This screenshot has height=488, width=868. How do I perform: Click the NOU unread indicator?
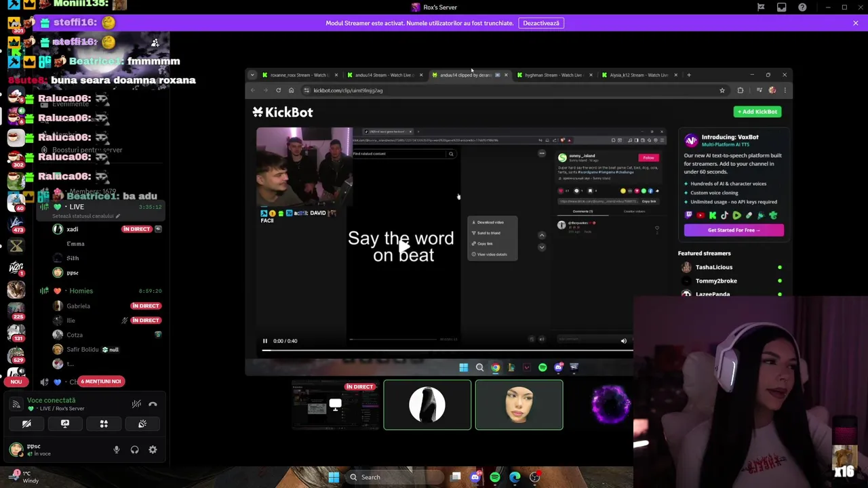pyautogui.click(x=16, y=382)
